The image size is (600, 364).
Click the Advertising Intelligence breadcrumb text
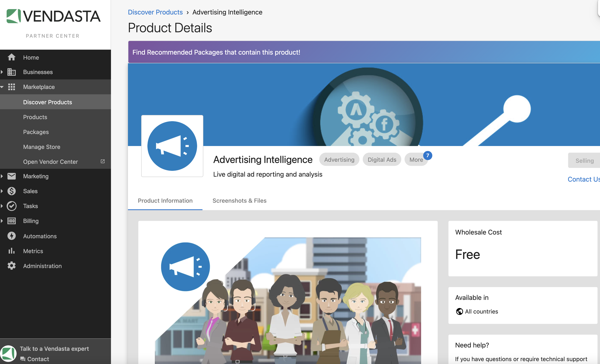pos(227,12)
